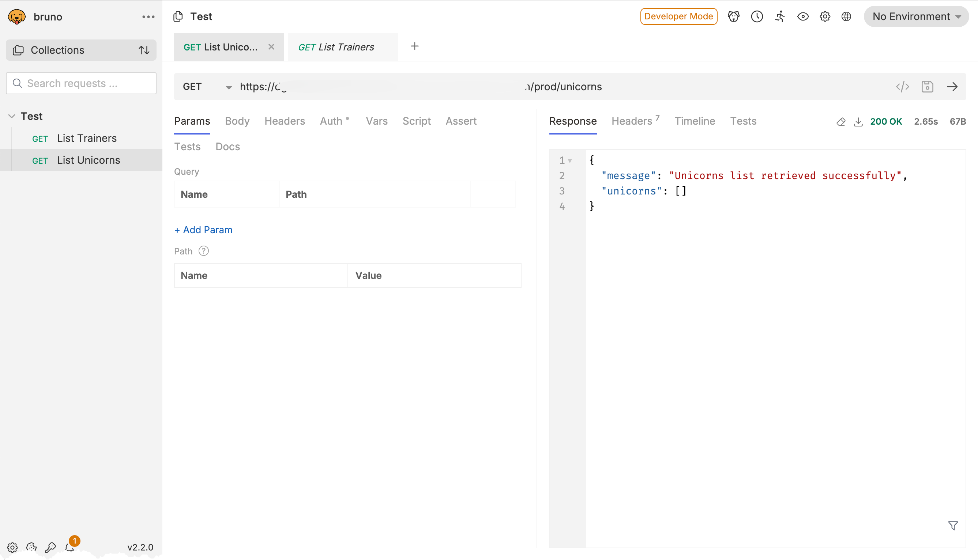Click the v2.2.0 version label
This screenshot has width=978, height=560.
(x=140, y=547)
